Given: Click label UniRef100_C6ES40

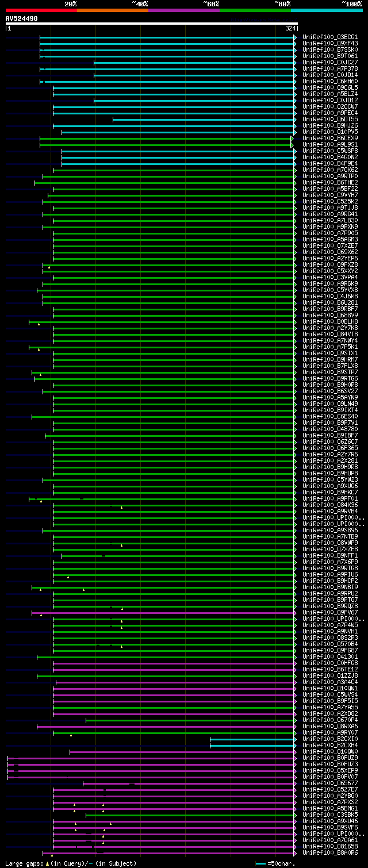Looking at the screenshot, I should point(330,417).
